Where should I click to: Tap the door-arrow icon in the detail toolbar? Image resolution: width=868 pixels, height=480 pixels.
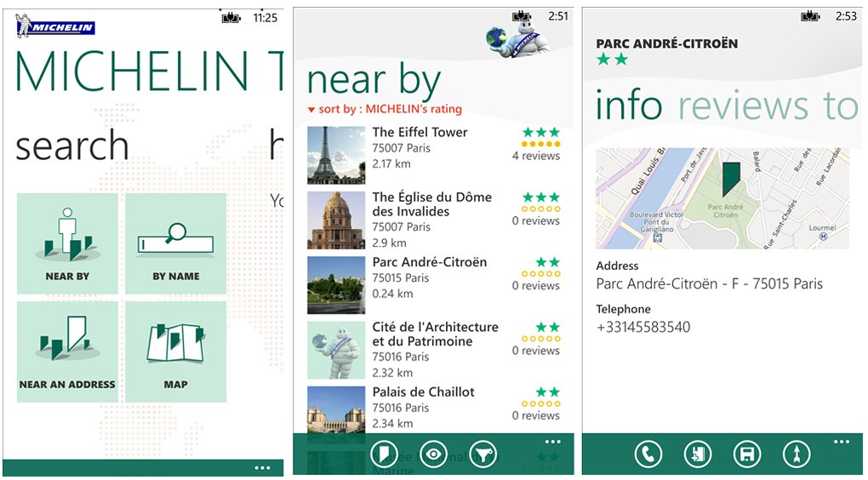(698, 454)
